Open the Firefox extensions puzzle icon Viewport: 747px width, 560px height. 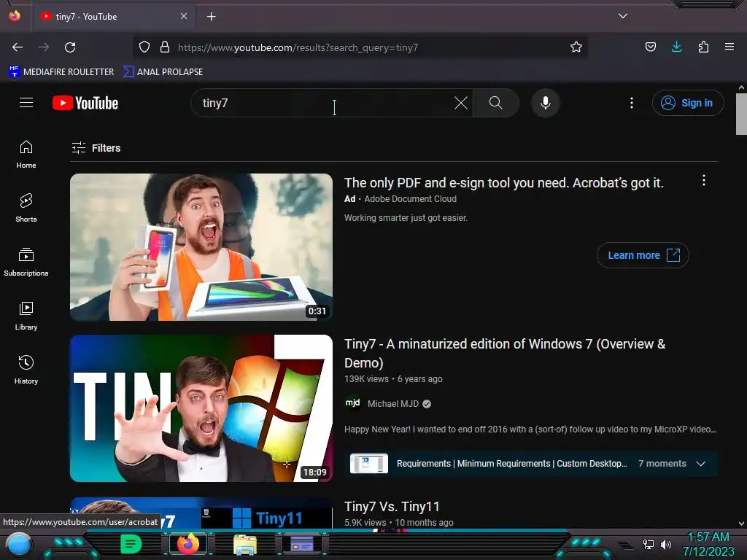(703, 47)
